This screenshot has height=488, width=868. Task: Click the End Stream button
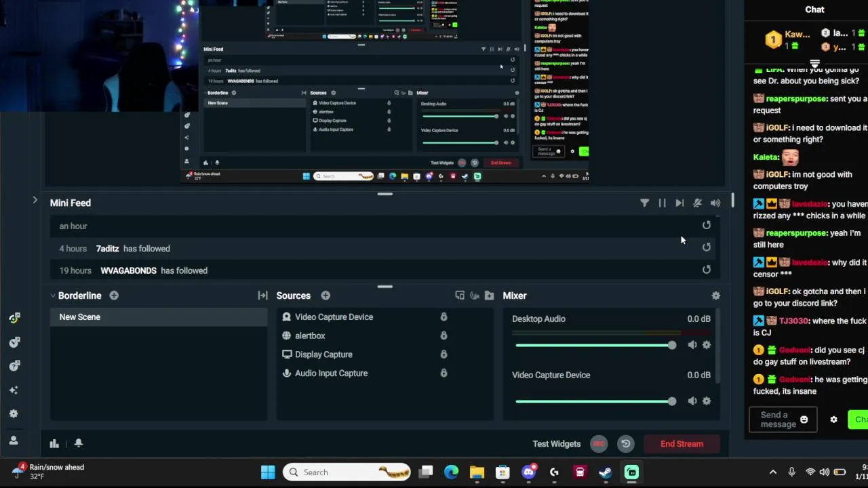[x=682, y=444]
